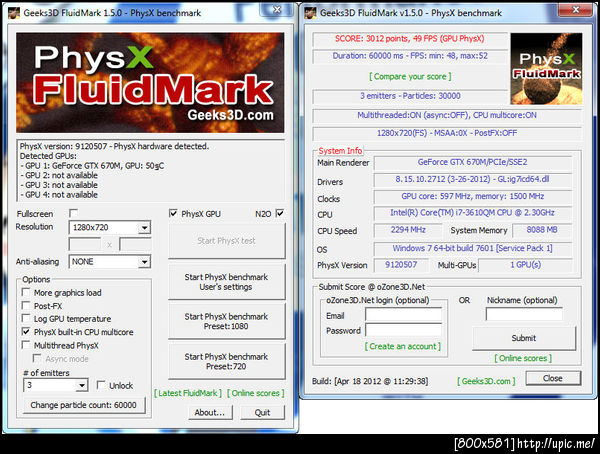The width and height of the screenshot is (600, 454).
Task: Click the Build: Apr 18 2012 text
Action: point(370,381)
